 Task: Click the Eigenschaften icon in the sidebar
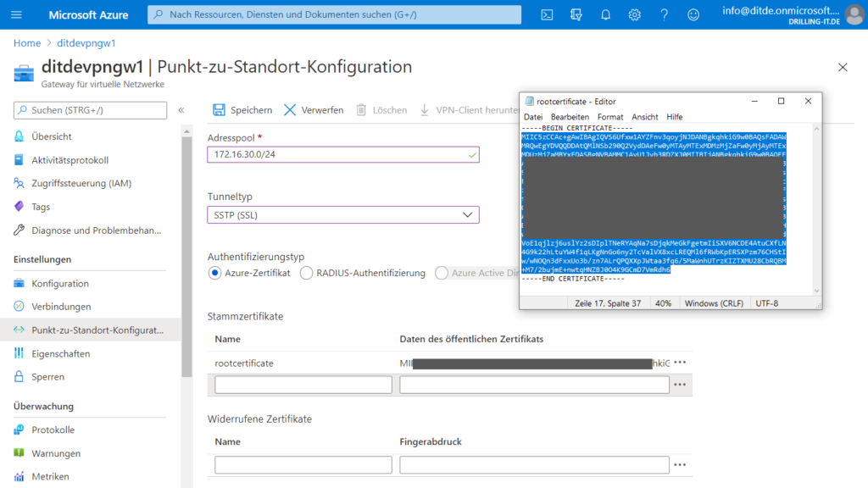[19, 353]
